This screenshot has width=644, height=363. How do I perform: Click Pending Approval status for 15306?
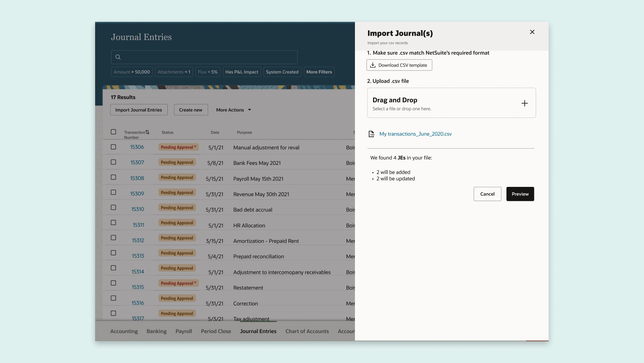pos(178,147)
